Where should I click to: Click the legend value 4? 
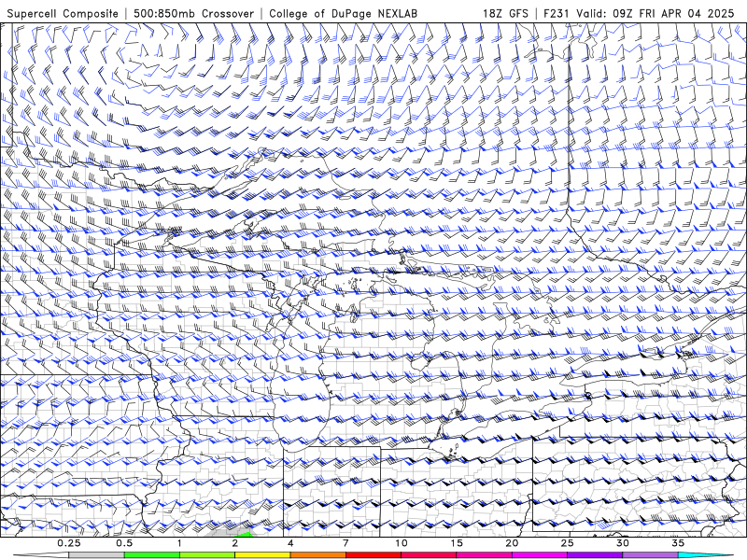point(290,543)
